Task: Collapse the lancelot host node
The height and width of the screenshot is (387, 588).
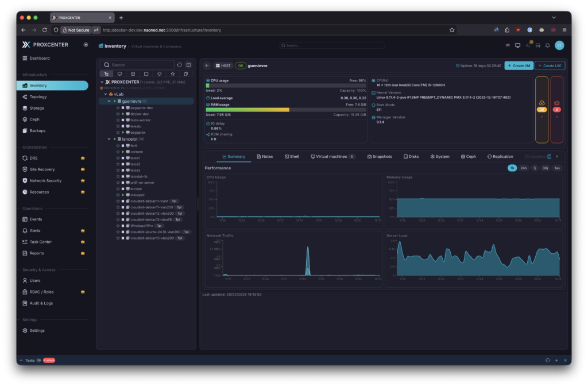Action: click(109, 138)
